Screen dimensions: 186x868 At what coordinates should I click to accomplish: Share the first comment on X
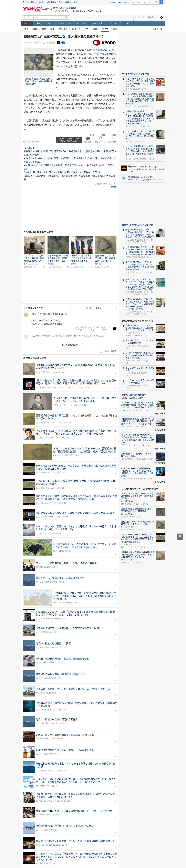click(x=115, y=329)
